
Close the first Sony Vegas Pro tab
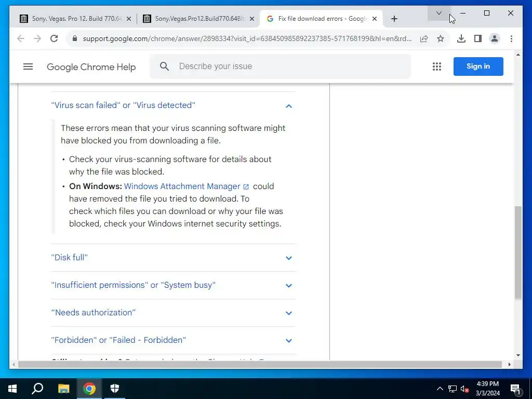click(129, 19)
